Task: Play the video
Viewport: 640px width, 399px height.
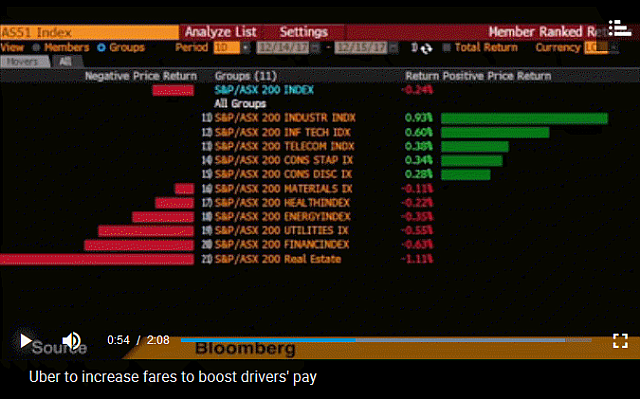Action: (26, 341)
